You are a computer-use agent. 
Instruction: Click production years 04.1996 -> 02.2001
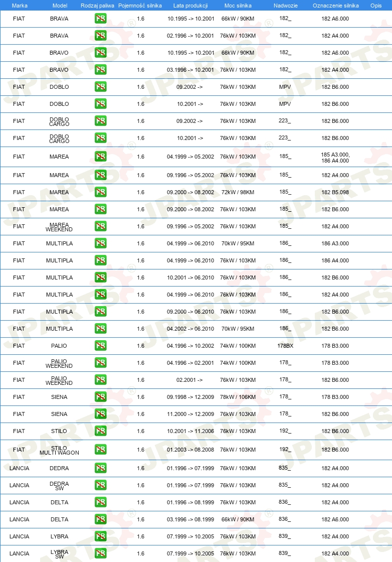[x=190, y=363]
